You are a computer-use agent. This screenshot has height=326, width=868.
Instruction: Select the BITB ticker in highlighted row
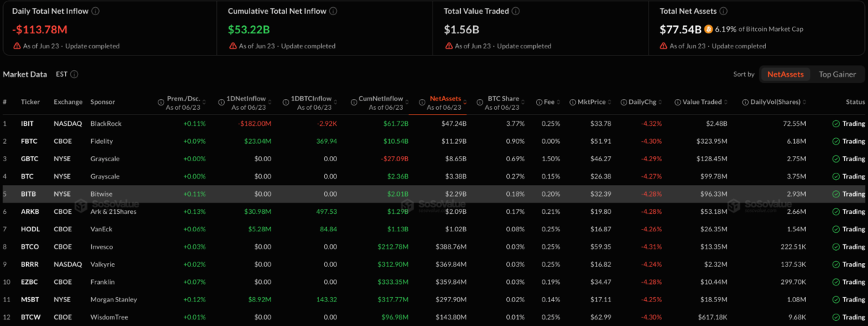pyautogui.click(x=29, y=194)
